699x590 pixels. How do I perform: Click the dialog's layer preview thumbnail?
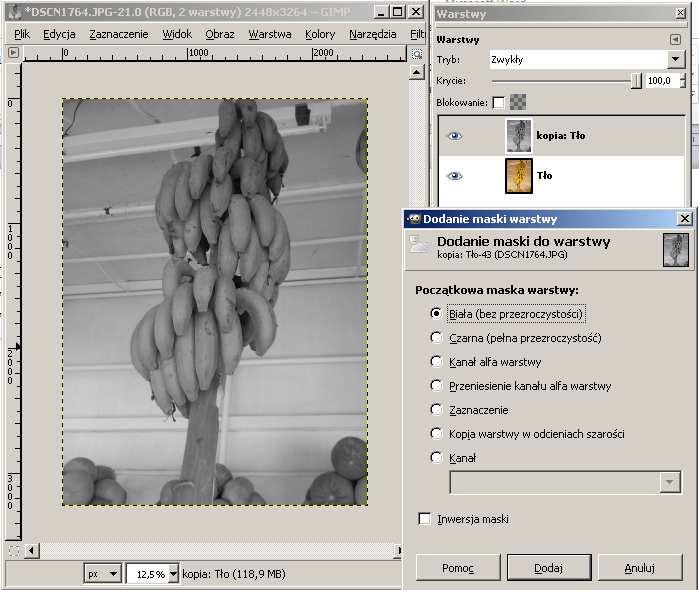(x=676, y=250)
